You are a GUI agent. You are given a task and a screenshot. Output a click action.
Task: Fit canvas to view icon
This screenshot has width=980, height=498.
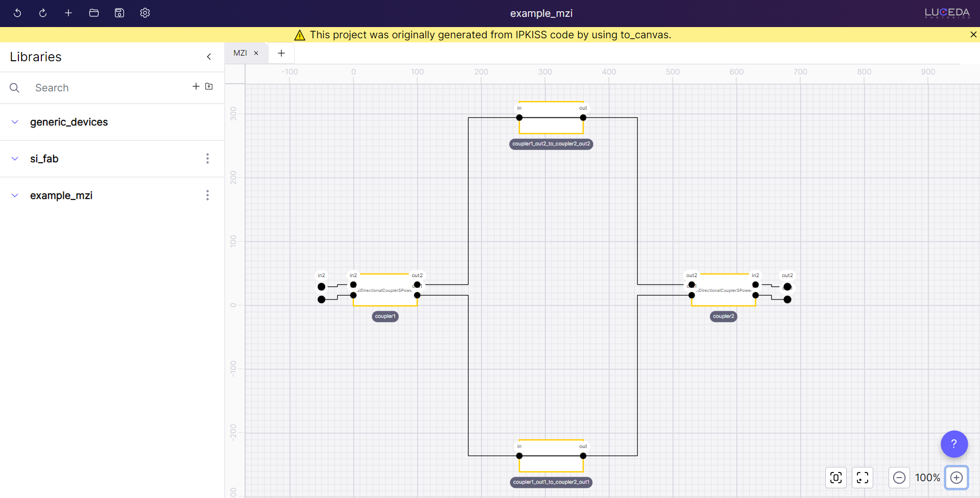[x=836, y=478]
